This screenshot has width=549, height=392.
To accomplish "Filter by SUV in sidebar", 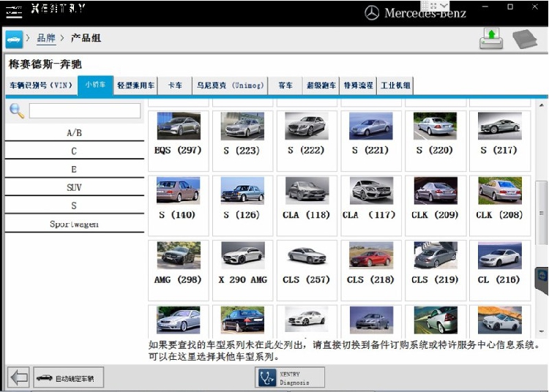I will (x=74, y=187).
